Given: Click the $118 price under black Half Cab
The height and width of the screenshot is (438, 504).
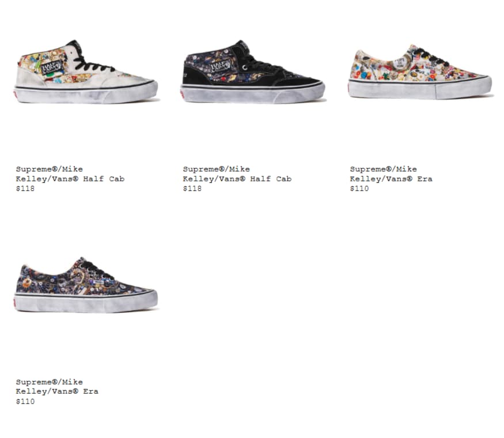Looking at the screenshot, I should click(192, 188).
